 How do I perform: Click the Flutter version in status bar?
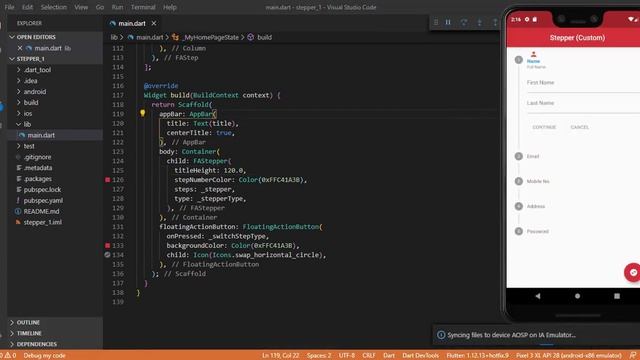(478, 356)
